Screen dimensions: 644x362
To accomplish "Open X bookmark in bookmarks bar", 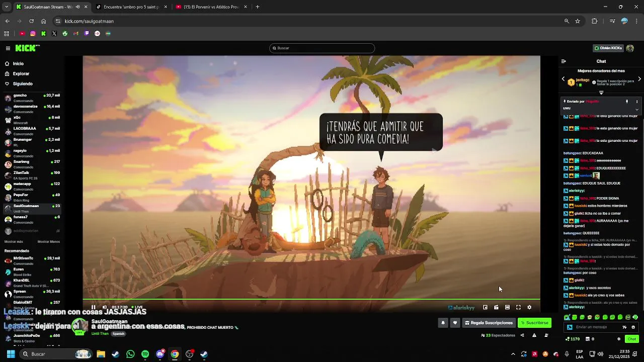I will click(x=54, y=34).
